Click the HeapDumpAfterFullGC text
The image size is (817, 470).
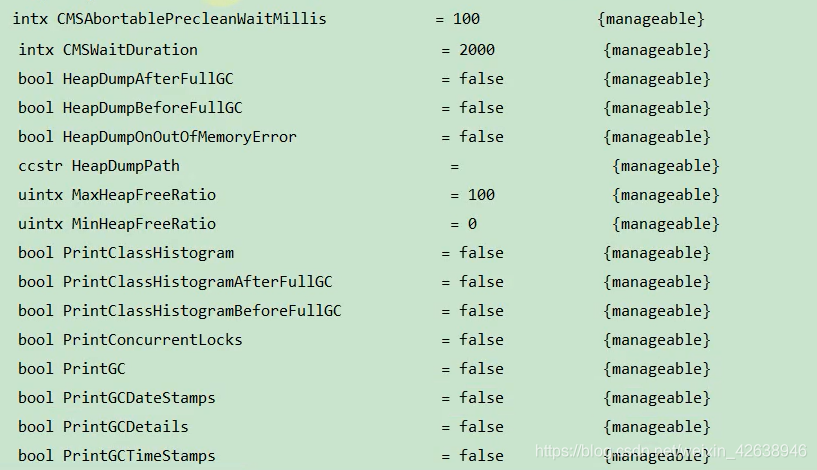point(148,79)
